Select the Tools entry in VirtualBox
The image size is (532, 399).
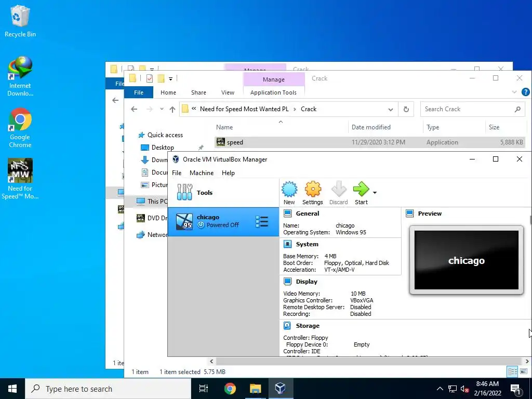[x=223, y=192]
